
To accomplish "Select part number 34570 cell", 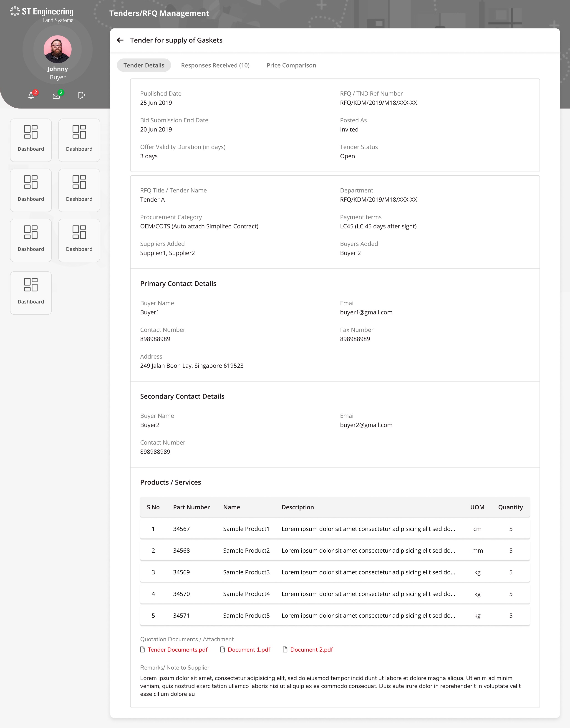I will [181, 594].
